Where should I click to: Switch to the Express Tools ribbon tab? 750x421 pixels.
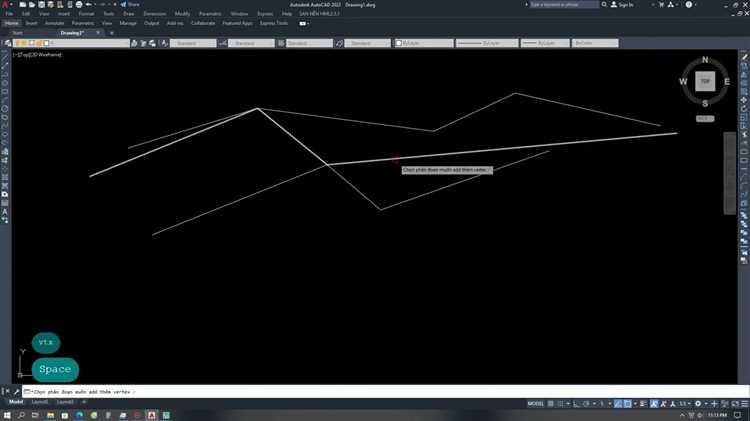click(274, 23)
